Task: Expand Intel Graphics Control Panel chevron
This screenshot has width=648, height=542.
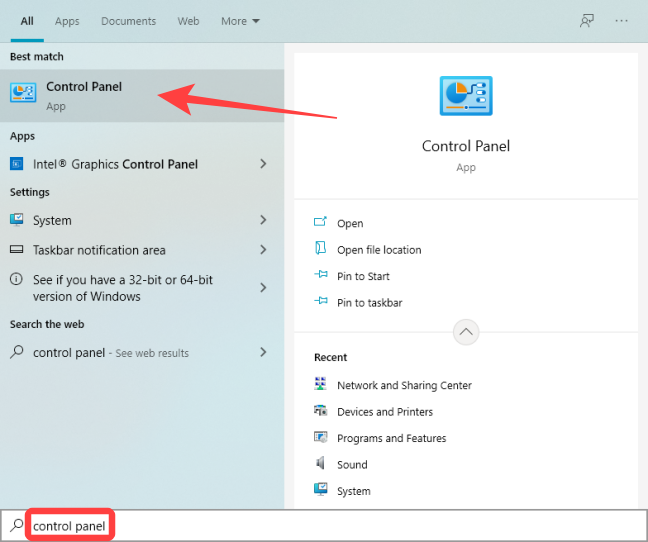Action: pos(263,164)
